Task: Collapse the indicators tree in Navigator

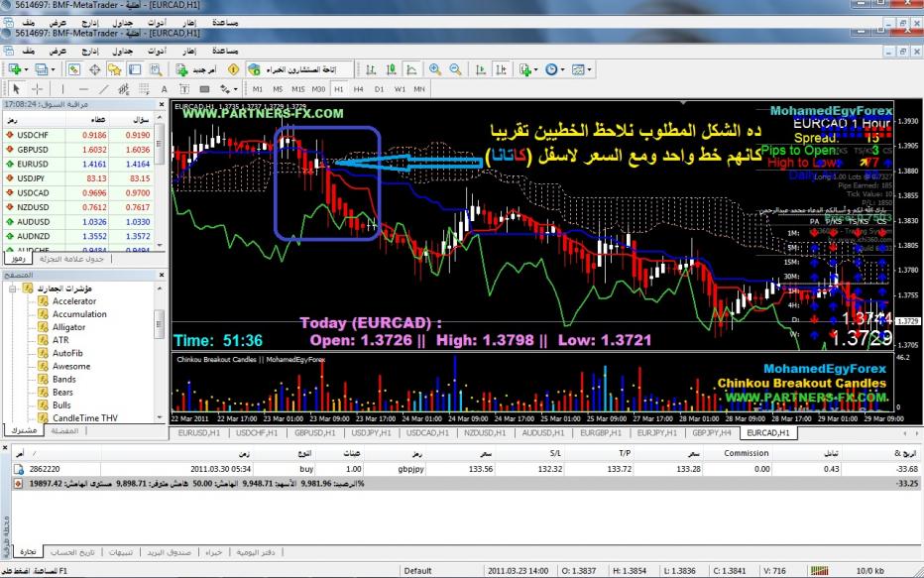Action: [14, 289]
